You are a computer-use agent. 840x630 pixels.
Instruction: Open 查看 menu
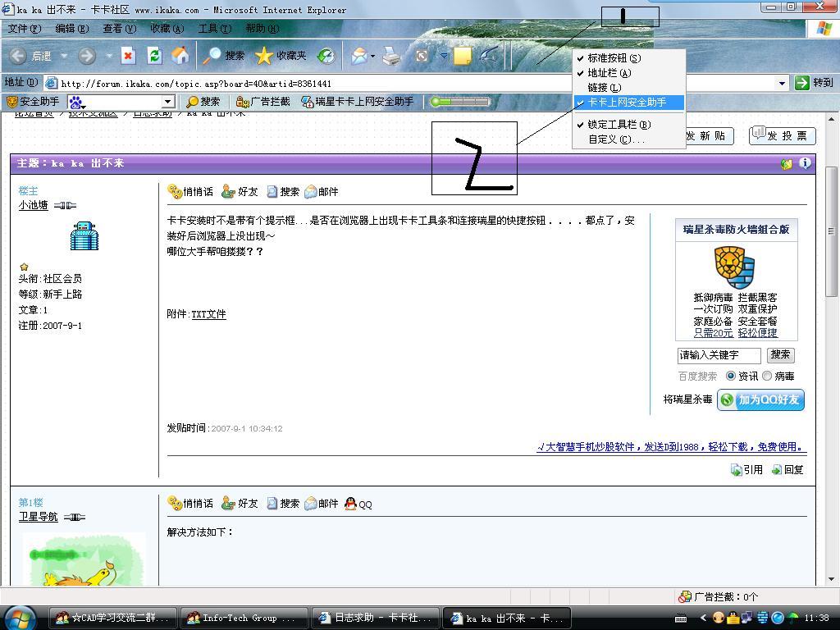(x=120, y=29)
